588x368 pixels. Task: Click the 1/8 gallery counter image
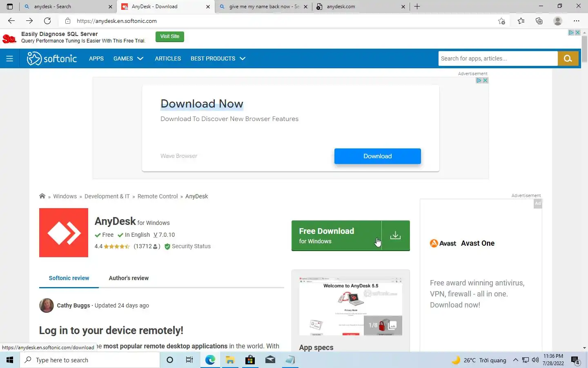(383, 325)
